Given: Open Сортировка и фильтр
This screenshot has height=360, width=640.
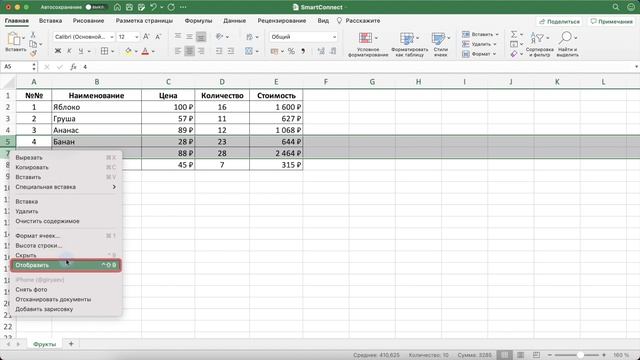Looking at the screenshot, I should tap(540, 44).
